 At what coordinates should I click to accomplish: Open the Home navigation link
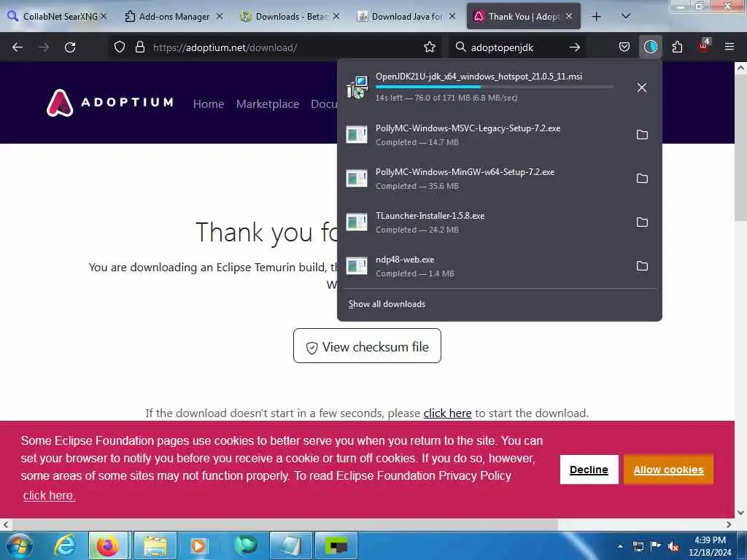209,104
